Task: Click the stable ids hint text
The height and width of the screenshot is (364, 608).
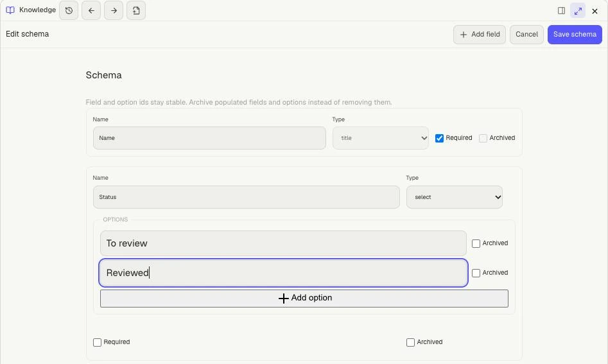Action: 238,102
